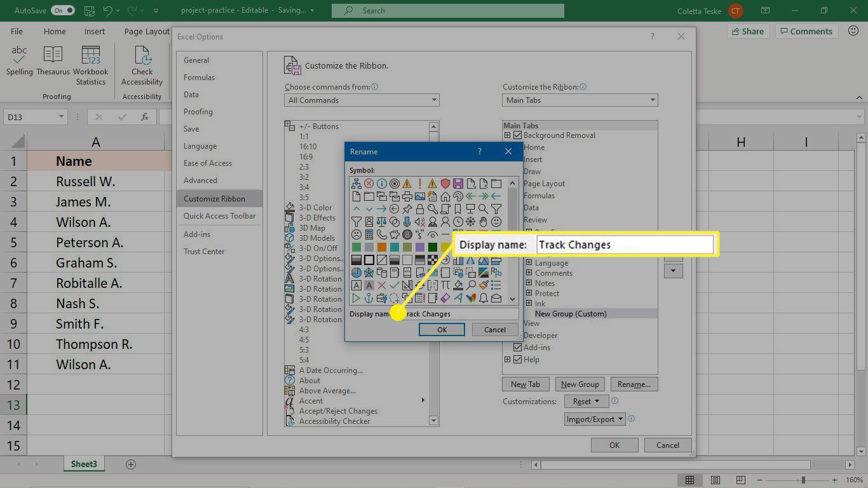Select Trust Center options category
The width and height of the screenshot is (868, 488).
pos(219,252)
